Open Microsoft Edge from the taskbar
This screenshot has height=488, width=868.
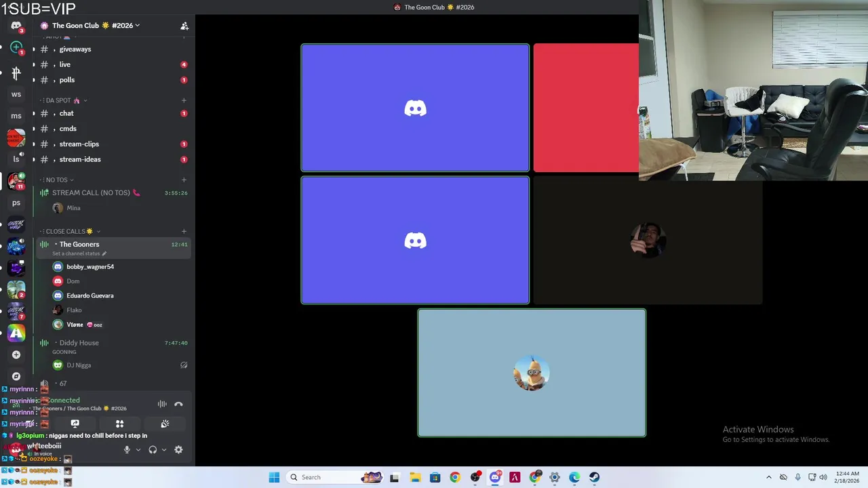point(574,477)
